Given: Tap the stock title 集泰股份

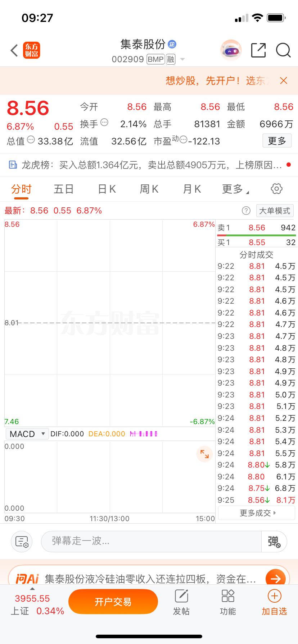Looking at the screenshot, I should [143, 45].
